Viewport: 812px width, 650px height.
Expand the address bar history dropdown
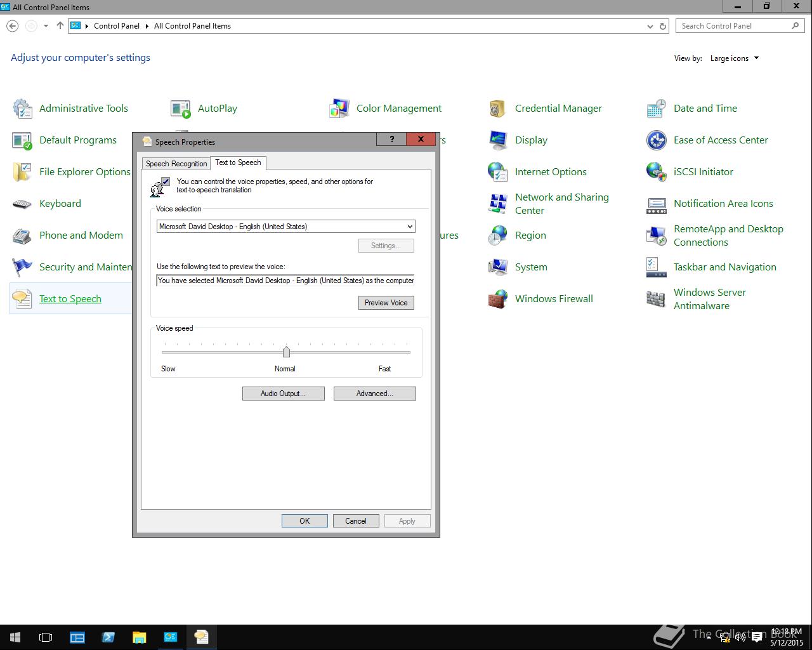[650, 26]
